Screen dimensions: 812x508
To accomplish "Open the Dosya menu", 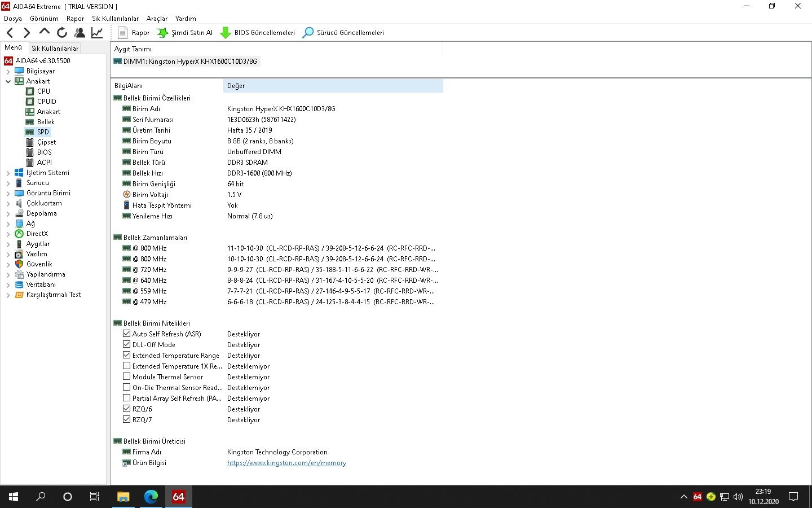I will tap(13, 19).
